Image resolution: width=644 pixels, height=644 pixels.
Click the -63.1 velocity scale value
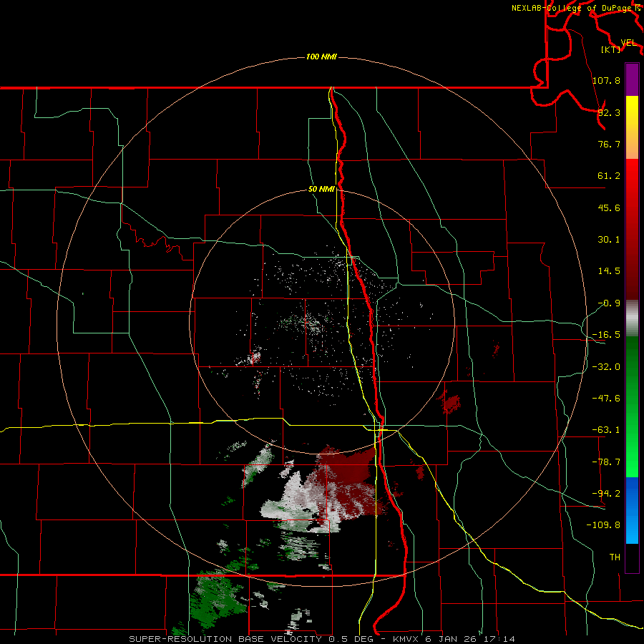pyautogui.click(x=606, y=429)
